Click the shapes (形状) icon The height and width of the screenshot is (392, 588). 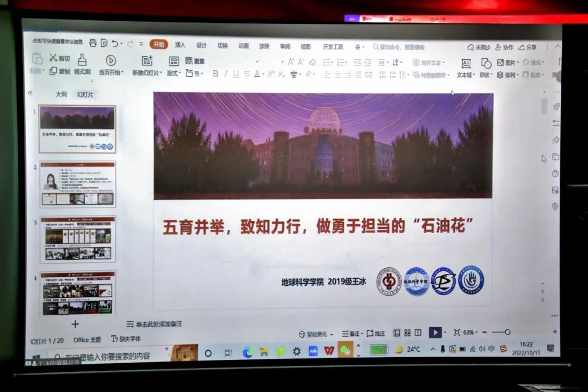[x=486, y=64]
